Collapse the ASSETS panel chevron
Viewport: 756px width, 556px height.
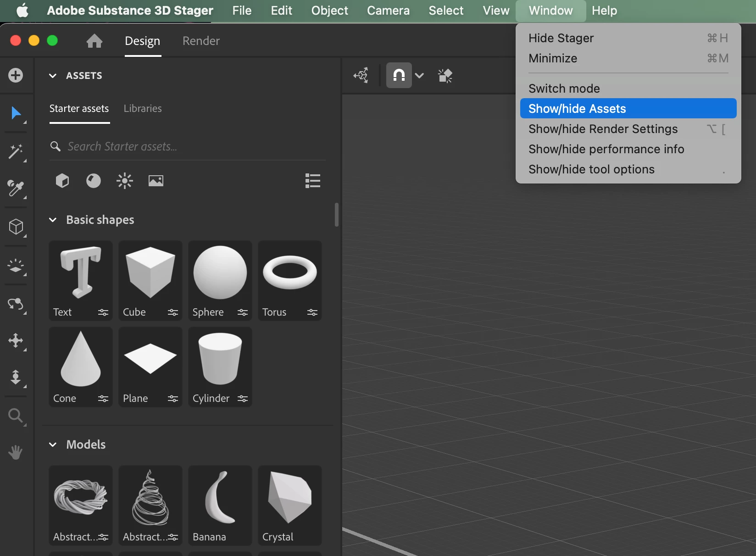pos(53,76)
